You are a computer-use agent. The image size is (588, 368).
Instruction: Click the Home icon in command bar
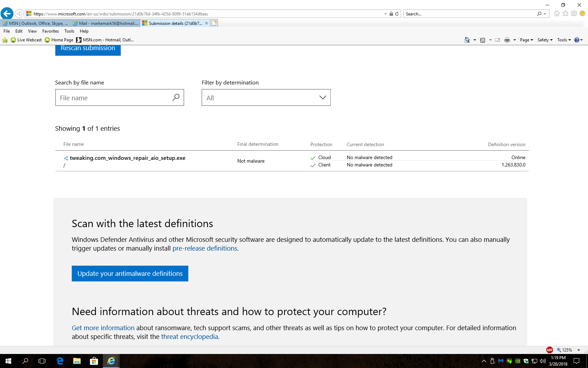click(467, 40)
